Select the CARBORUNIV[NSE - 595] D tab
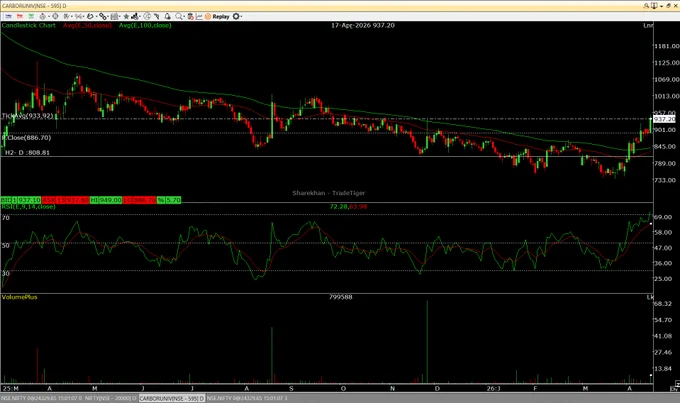 point(172,398)
